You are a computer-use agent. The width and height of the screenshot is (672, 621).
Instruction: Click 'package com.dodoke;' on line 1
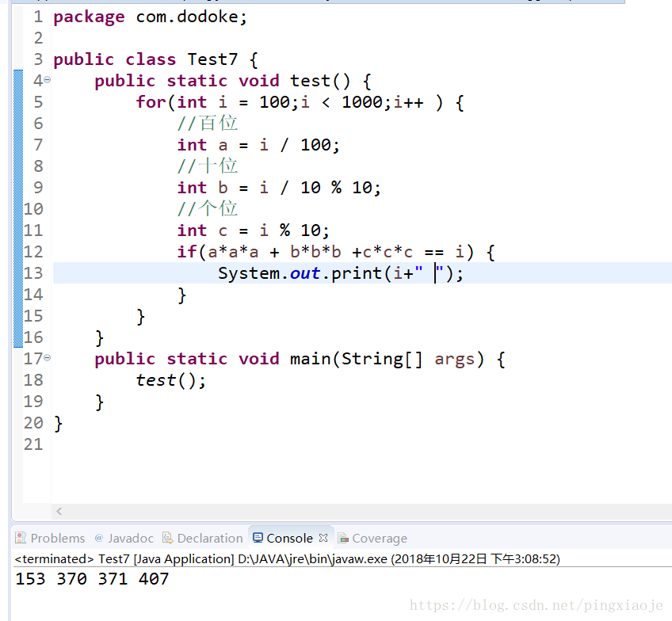click(x=150, y=17)
